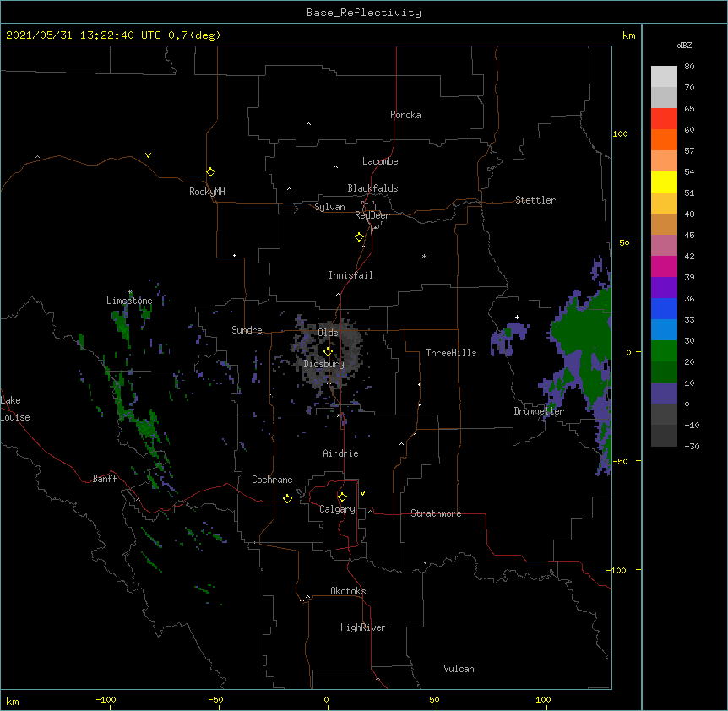This screenshot has height=711, width=728.
Task: Click the Vulcan label
Action: click(459, 669)
